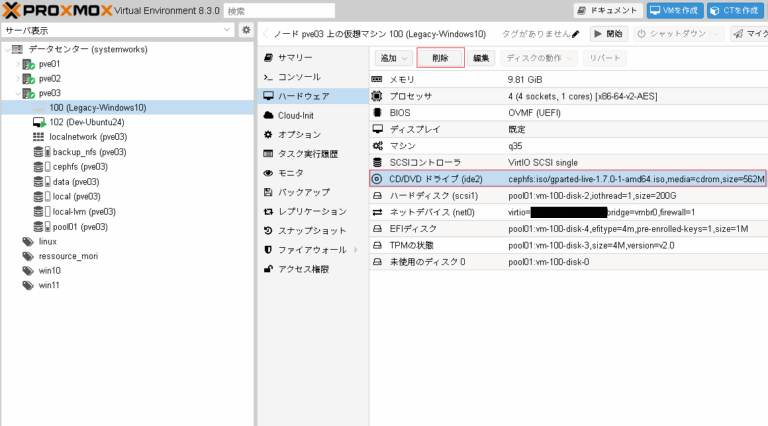Click the CD/DVD drive disc icon
Screen dimensions: 768x426
[377, 179]
